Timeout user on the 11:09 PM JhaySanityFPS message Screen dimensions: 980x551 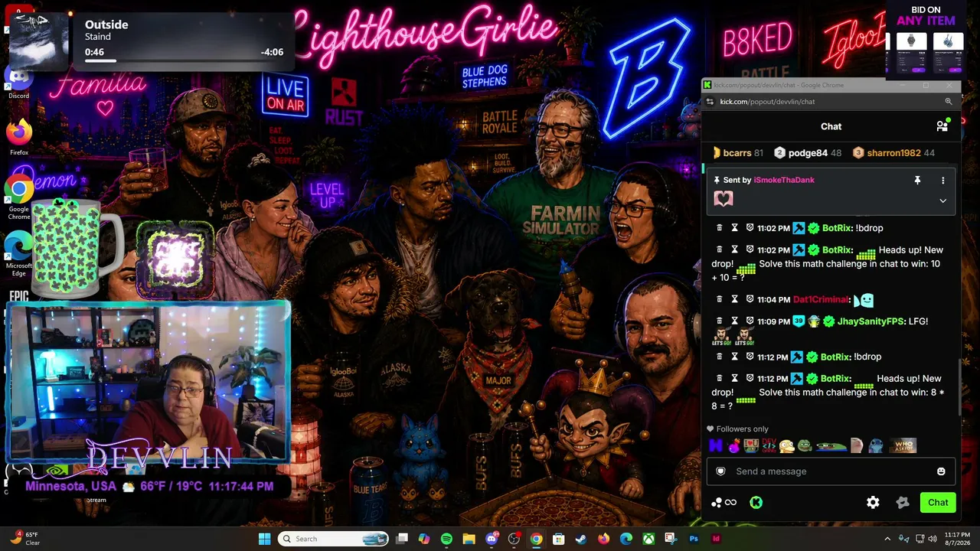[x=734, y=321]
